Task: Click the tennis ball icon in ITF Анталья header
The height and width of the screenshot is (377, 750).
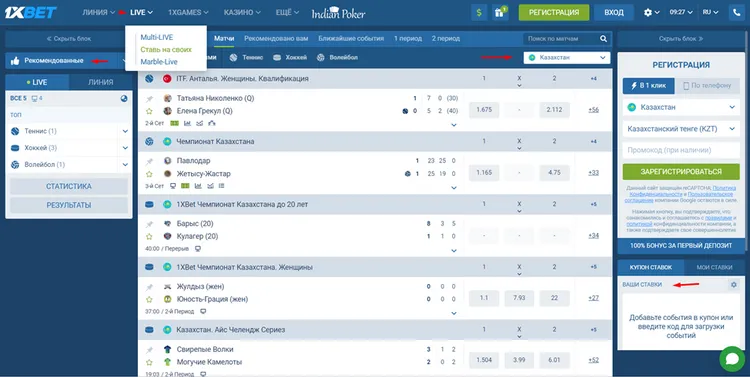Action: pos(149,78)
